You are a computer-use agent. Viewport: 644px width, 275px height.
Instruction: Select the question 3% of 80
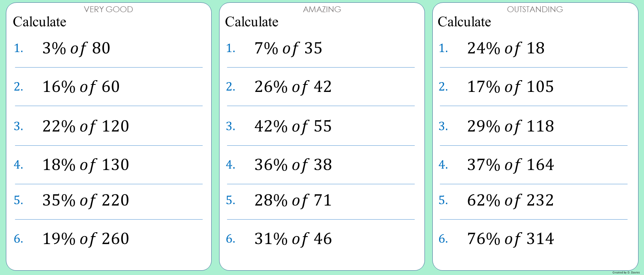[76, 48]
